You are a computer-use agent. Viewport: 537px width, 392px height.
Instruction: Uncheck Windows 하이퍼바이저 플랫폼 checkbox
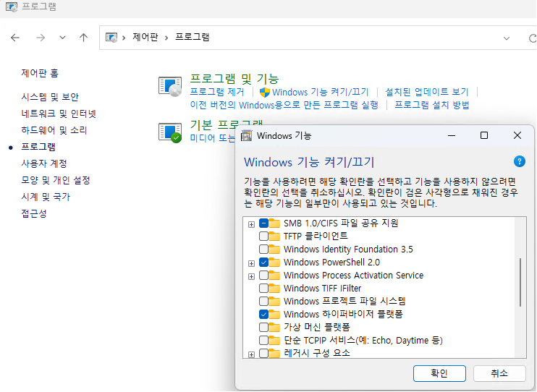coord(263,315)
